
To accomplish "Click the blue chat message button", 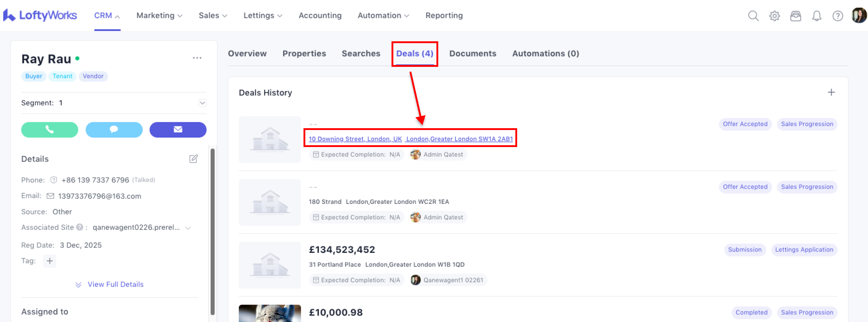I will pyautogui.click(x=114, y=130).
